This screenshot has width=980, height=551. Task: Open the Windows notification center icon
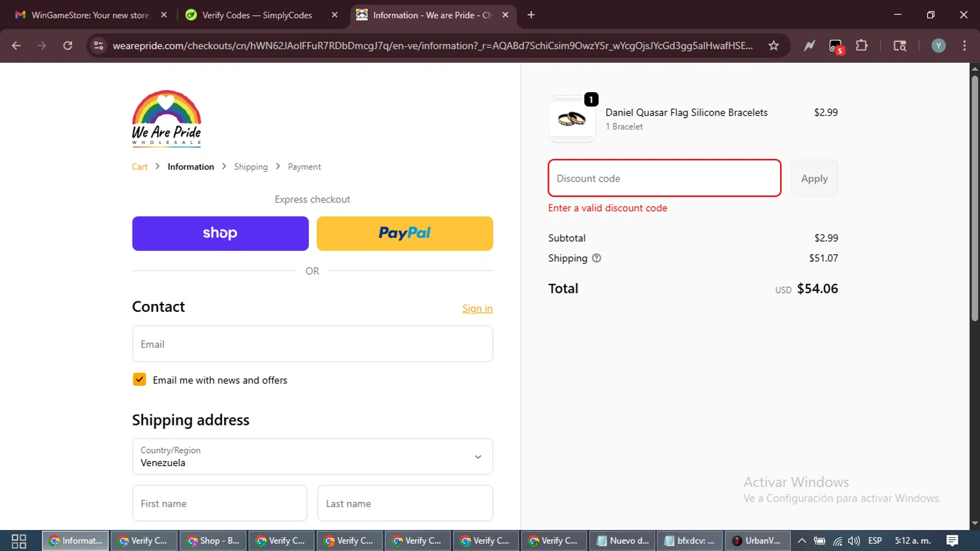pos(953,541)
